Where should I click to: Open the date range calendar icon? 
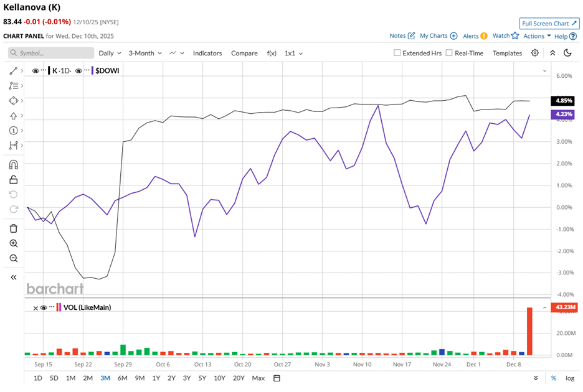(x=277, y=378)
